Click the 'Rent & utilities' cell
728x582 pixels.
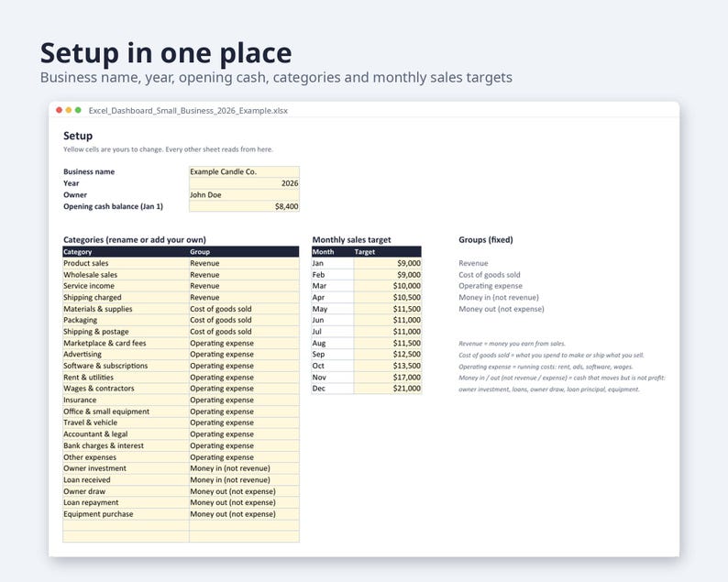(x=126, y=378)
